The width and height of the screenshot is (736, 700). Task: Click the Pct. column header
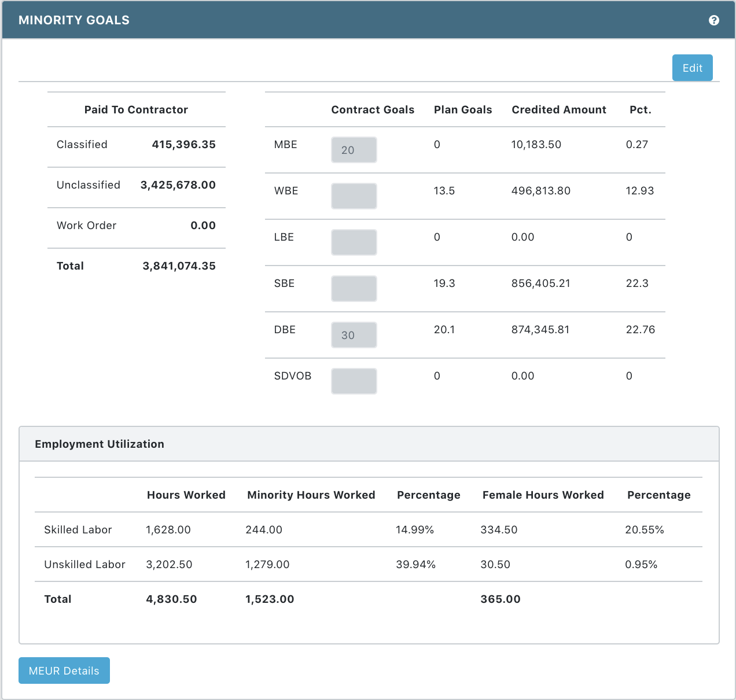coord(641,110)
